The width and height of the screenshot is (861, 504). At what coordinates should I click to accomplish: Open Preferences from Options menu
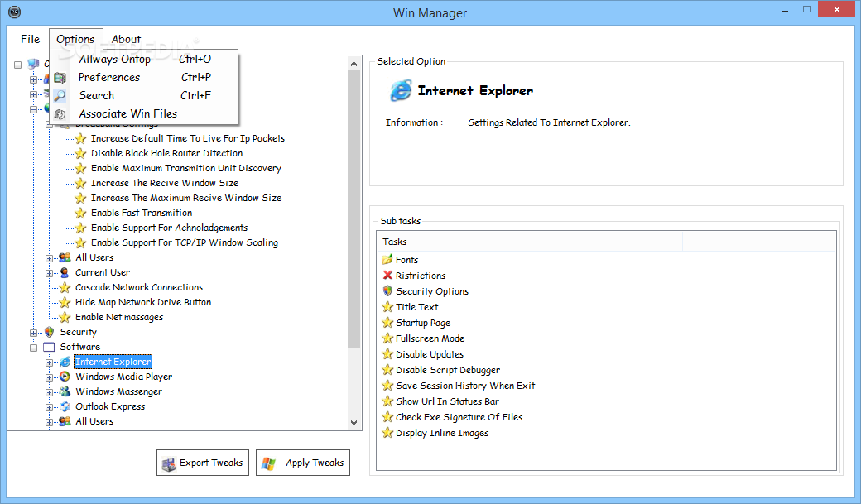coord(145,77)
